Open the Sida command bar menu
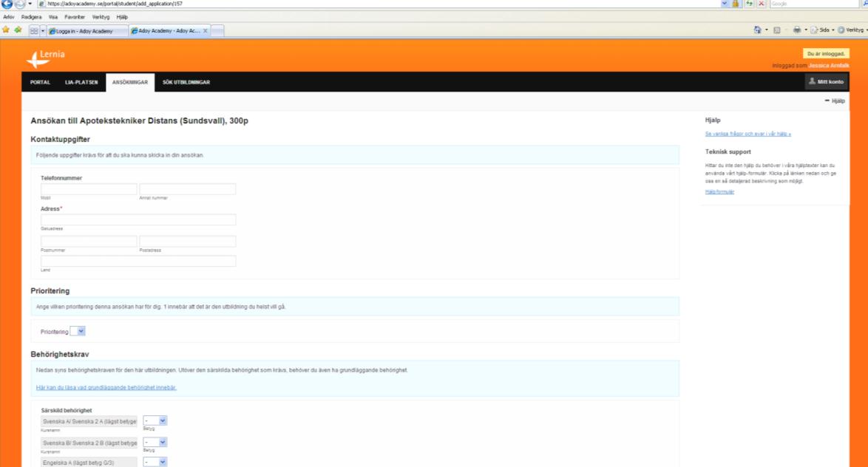The width and height of the screenshot is (868, 467). point(822,30)
